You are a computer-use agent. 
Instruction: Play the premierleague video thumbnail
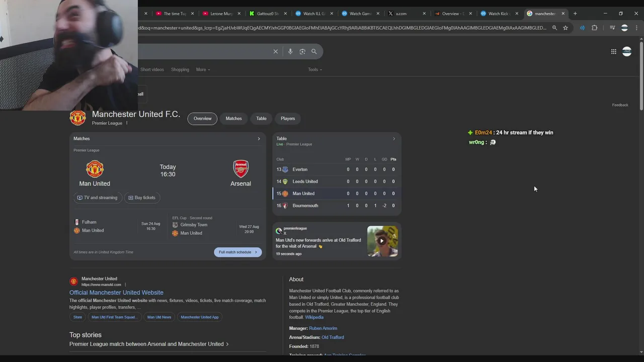pyautogui.click(x=382, y=241)
